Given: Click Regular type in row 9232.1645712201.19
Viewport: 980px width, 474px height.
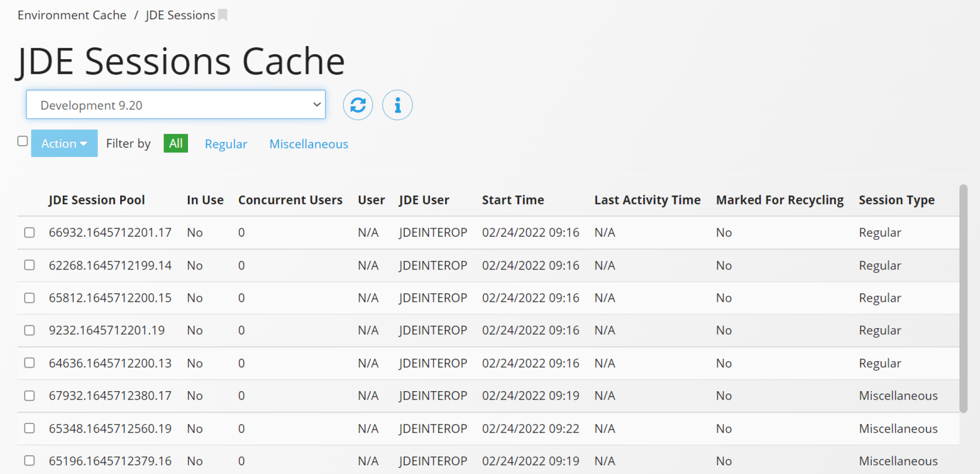Looking at the screenshot, I should coord(880,331).
